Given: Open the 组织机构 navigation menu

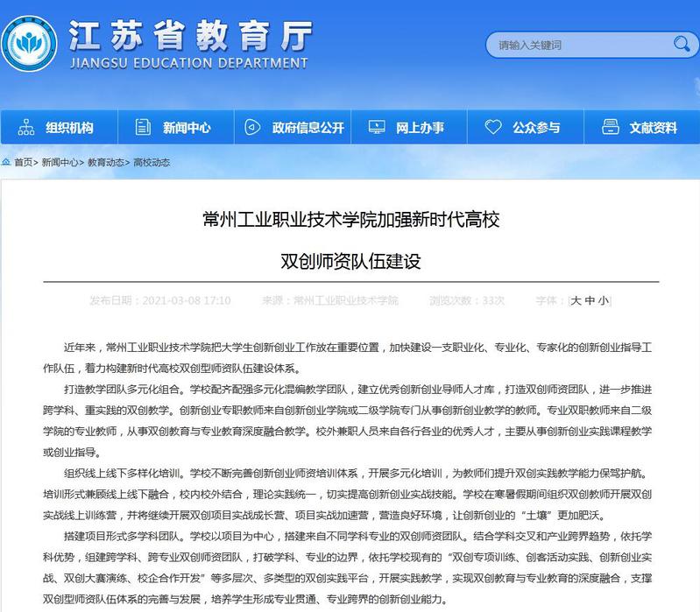Looking at the screenshot, I should pos(69,128).
